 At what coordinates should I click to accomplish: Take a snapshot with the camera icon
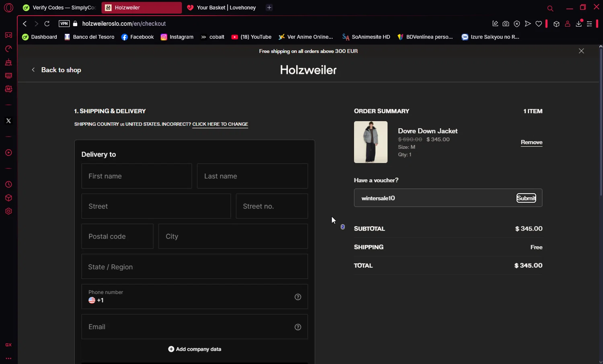(x=506, y=24)
